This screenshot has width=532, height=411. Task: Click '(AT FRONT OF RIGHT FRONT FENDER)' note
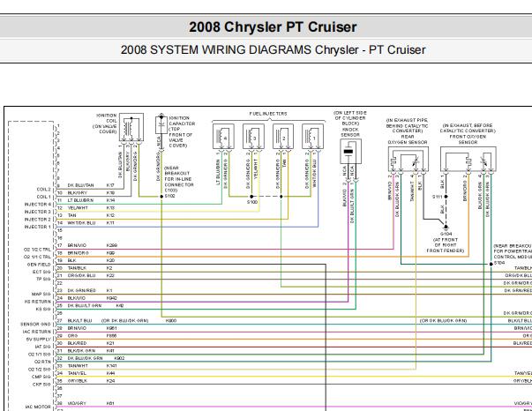pos(446,245)
